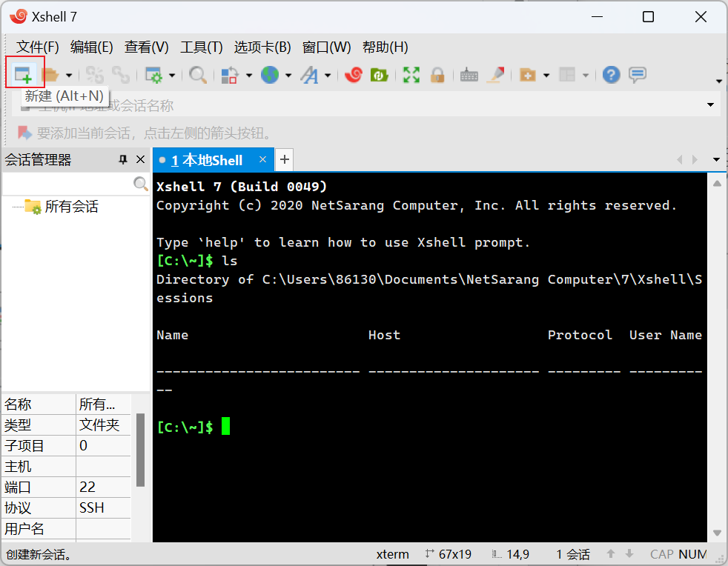Lock the screen with the padlock icon
Viewport: 728px width, 566px height.
point(437,74)
